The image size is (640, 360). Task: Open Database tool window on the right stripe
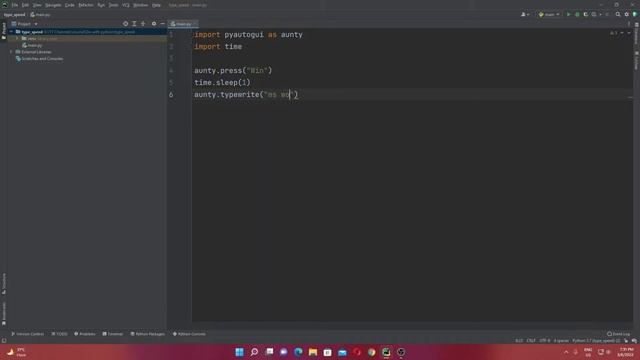click(636, 34)
